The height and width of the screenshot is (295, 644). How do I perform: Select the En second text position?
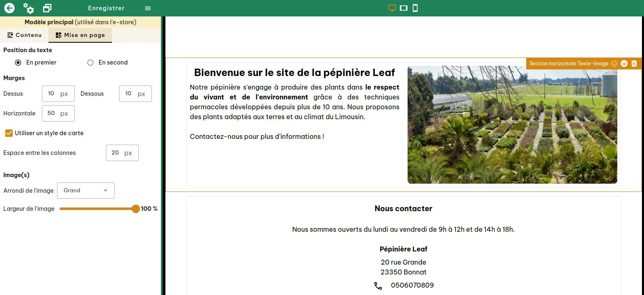pos(90,62)
